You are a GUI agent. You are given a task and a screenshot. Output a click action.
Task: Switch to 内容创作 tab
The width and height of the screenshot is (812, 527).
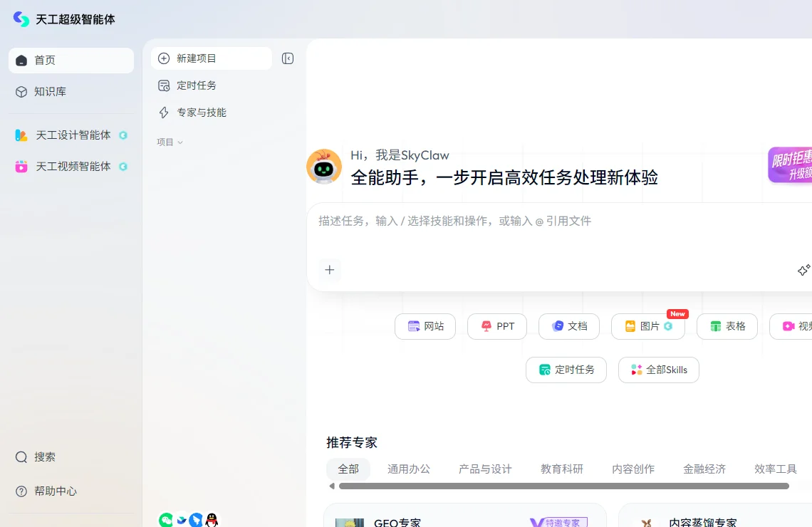click(x=633, y=469)
